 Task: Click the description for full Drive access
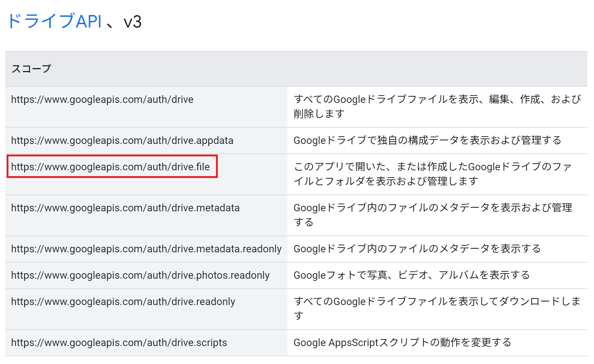pos(437,106)
